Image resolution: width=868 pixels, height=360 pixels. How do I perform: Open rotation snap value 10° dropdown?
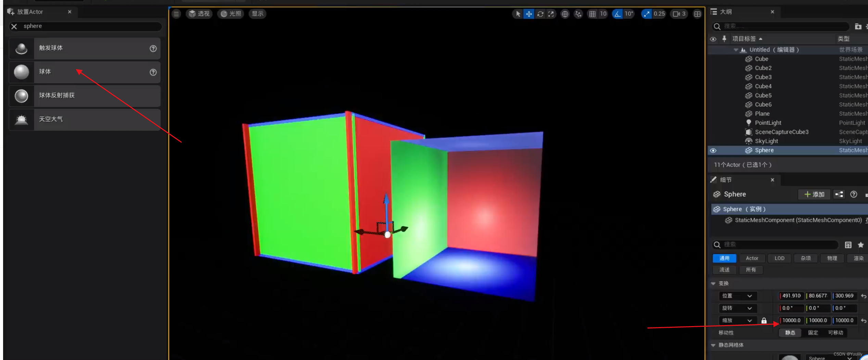click(629, 14)
